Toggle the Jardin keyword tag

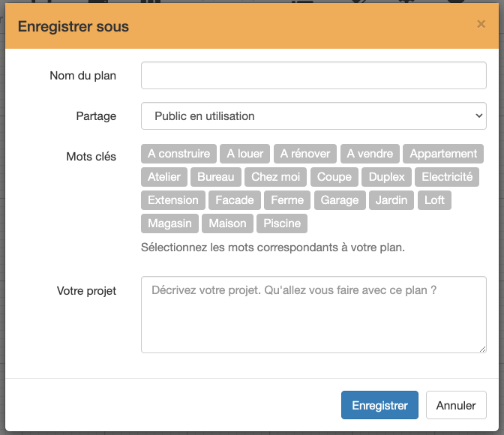(391, 200)
